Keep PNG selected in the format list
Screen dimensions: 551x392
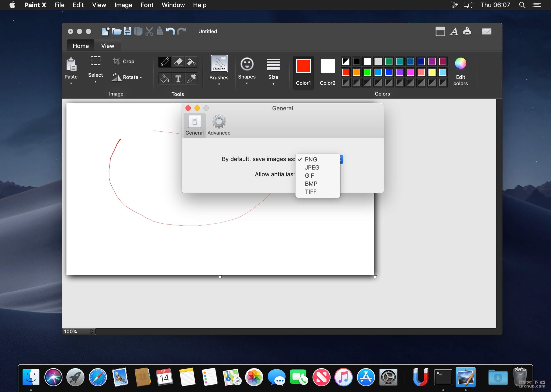tap(318, 159)
